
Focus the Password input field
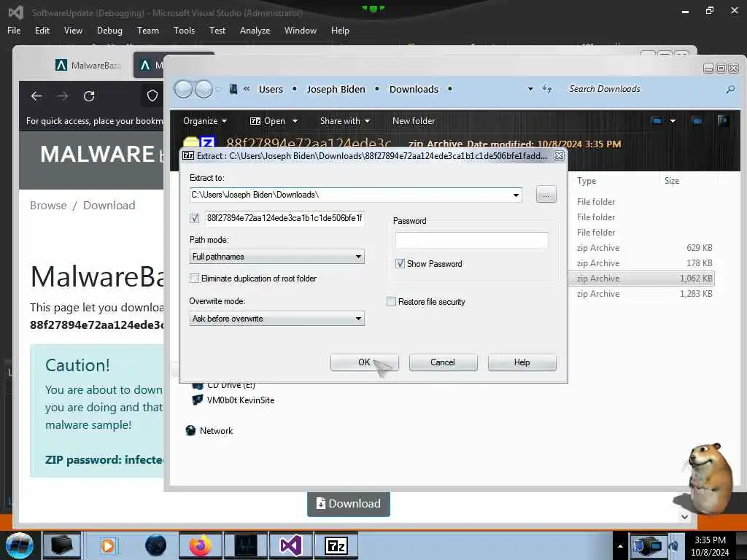coord(472,240)
